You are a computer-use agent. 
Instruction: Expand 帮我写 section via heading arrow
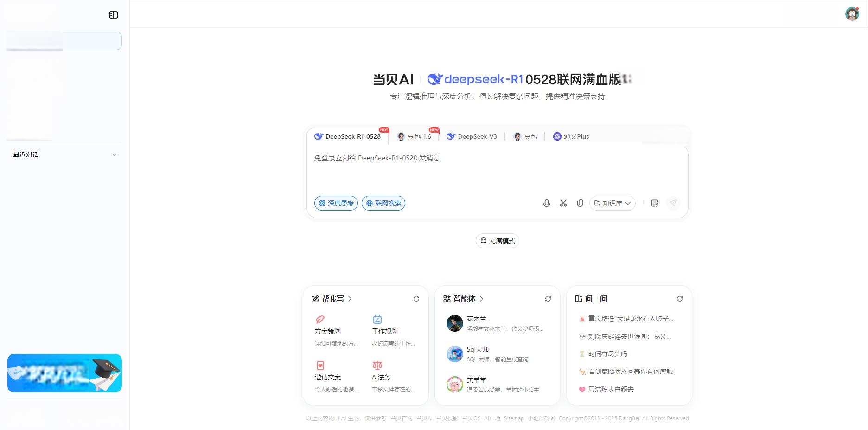350,299
